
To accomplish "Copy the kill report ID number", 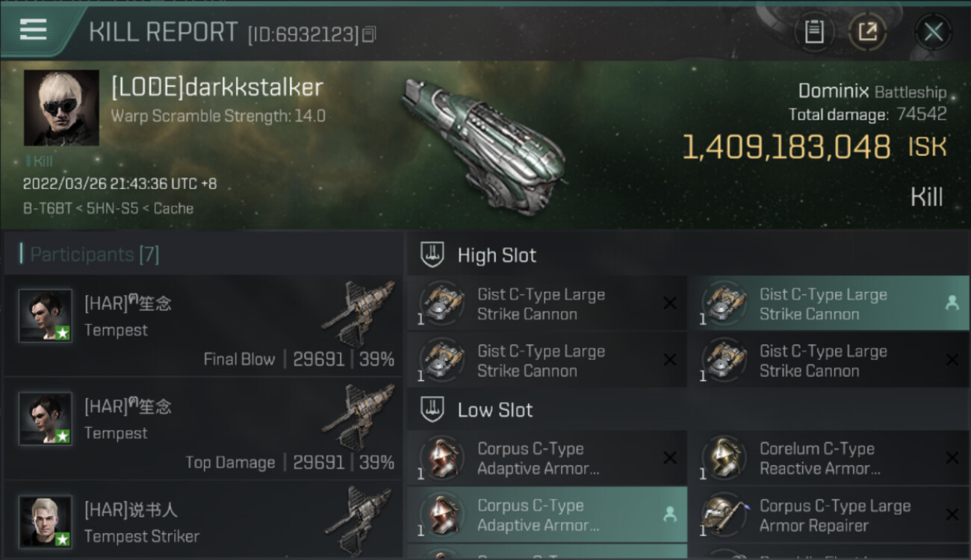I will (x=369, y=34).
